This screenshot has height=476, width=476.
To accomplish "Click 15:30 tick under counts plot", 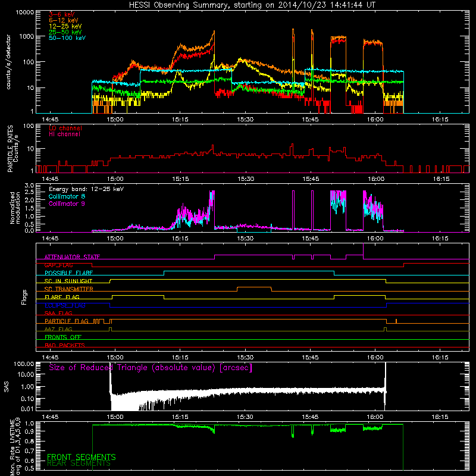I will point(245,120).
